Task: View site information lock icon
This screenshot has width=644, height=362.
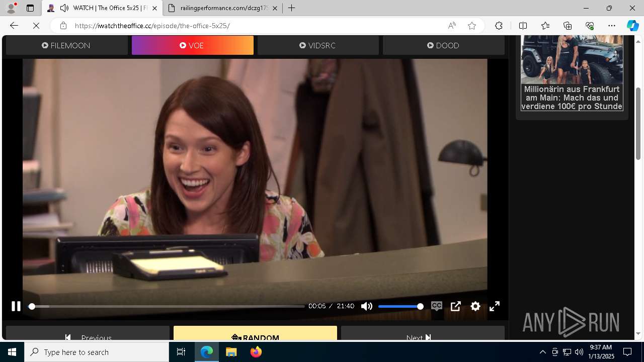Action: click(x=63, y=26)
